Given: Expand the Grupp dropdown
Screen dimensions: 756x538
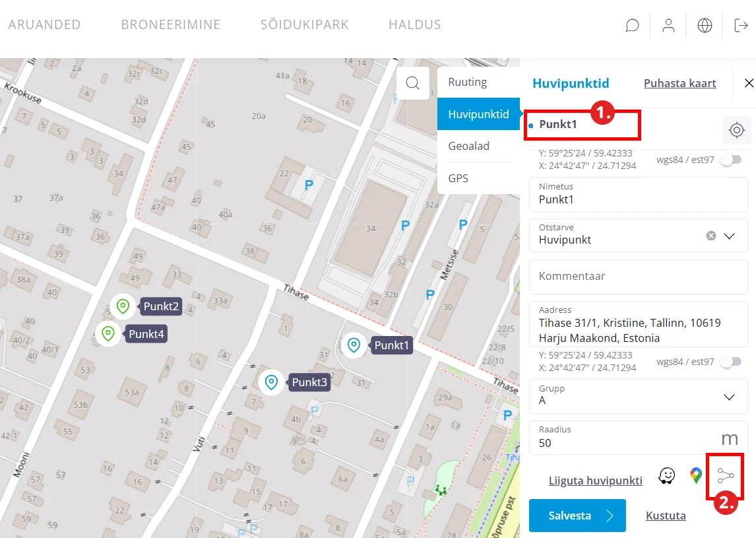Looking at the screenshot, I should coord(729,397).
